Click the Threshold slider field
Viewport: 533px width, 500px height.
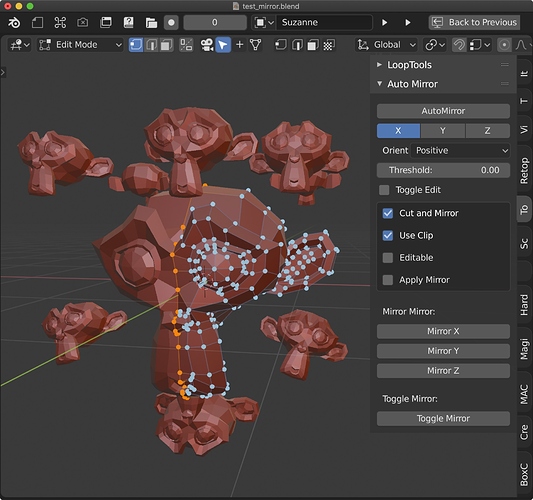[443, 170]
